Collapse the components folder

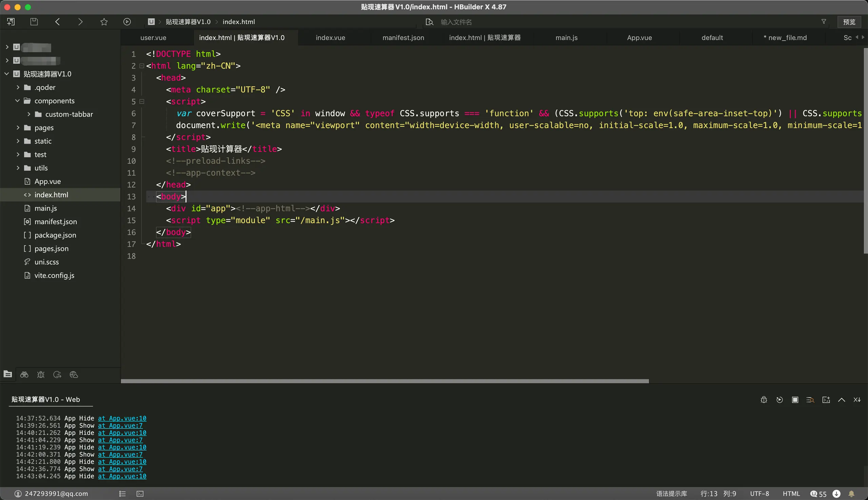coord(18,101)
